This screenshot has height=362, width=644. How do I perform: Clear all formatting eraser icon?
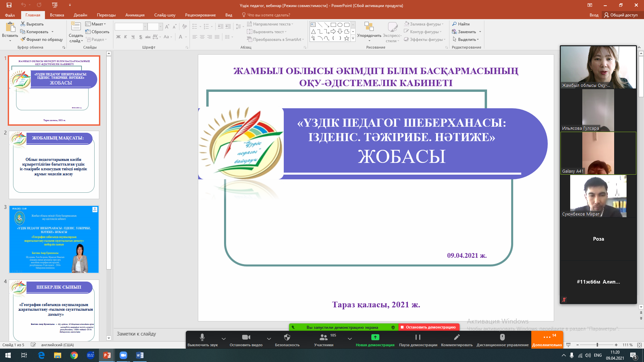[x=184, y=26]
